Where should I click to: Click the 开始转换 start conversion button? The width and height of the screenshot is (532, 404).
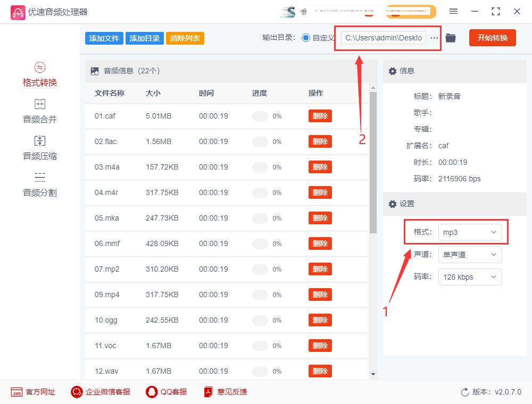(x=492, y=38)
